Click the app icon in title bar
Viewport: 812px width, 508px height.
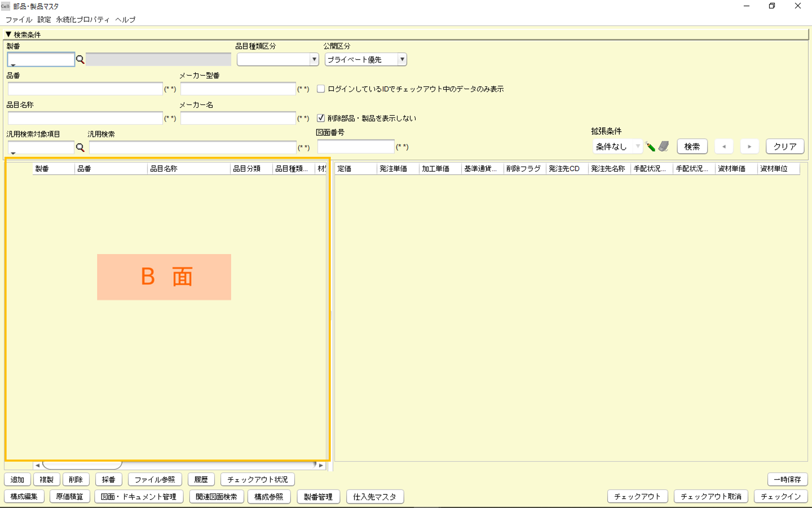coord(5,6)
